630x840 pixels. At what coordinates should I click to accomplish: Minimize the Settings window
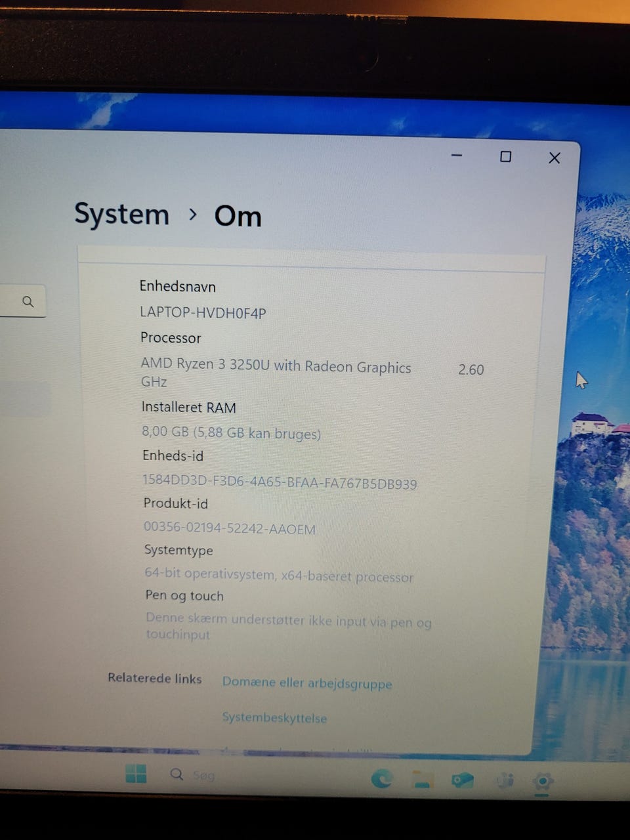pyautogui.click(x=457, y=156)
